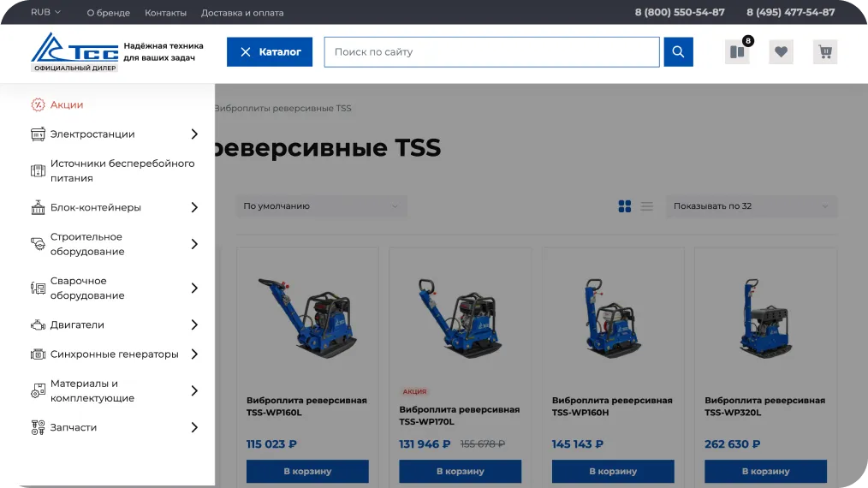The width and height of the screenshot is (868, 488).
Task: Expand the Электростанции submenu arrow
Action: click(x=194, y=134)
